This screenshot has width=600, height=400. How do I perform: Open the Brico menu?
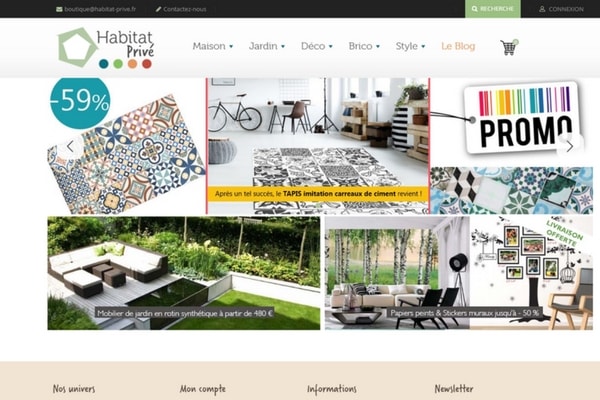(x=364, y=46)
